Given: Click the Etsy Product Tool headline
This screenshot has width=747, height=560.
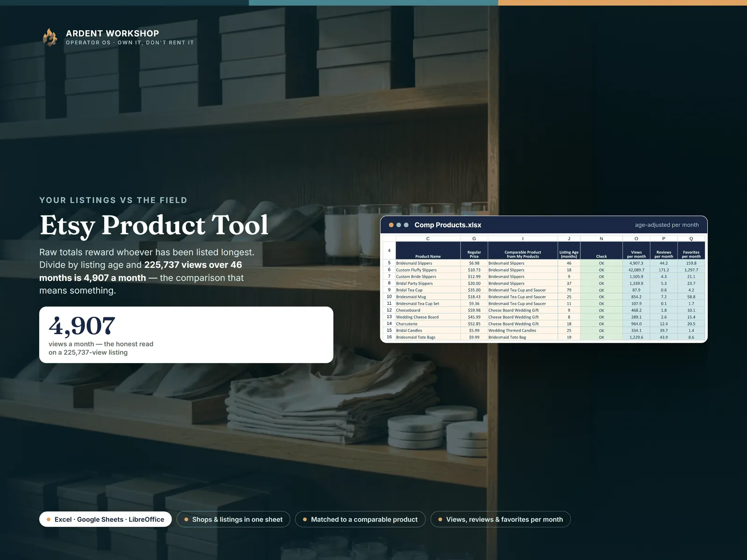Looking at the screenshot, I should pos(154,225).
